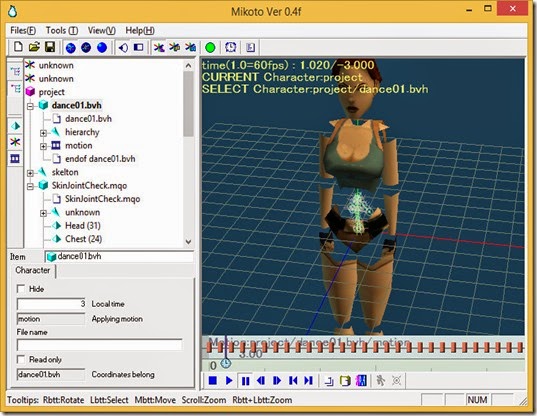Collapse the dance01.bvh tree node
The width and height of the screenshot is (537, 416).
30,106
